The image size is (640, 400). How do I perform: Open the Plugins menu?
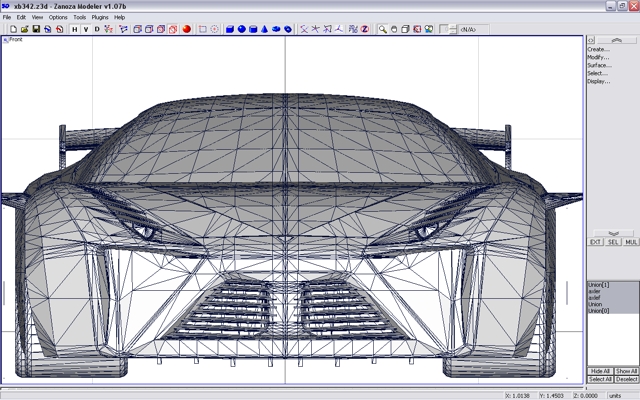pos(100,17)
